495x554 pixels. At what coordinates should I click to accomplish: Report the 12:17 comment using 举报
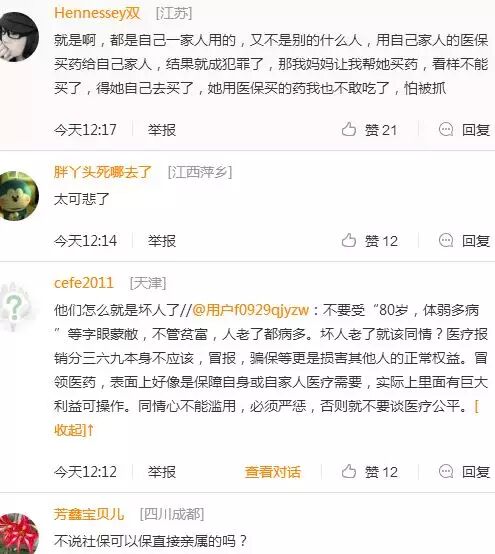162,130
